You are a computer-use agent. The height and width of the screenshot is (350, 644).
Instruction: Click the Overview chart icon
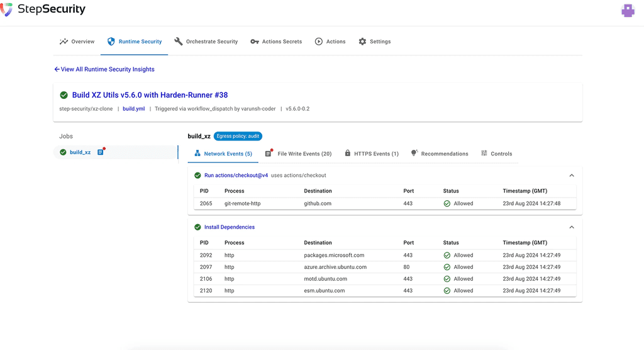[x=64, y=42]
